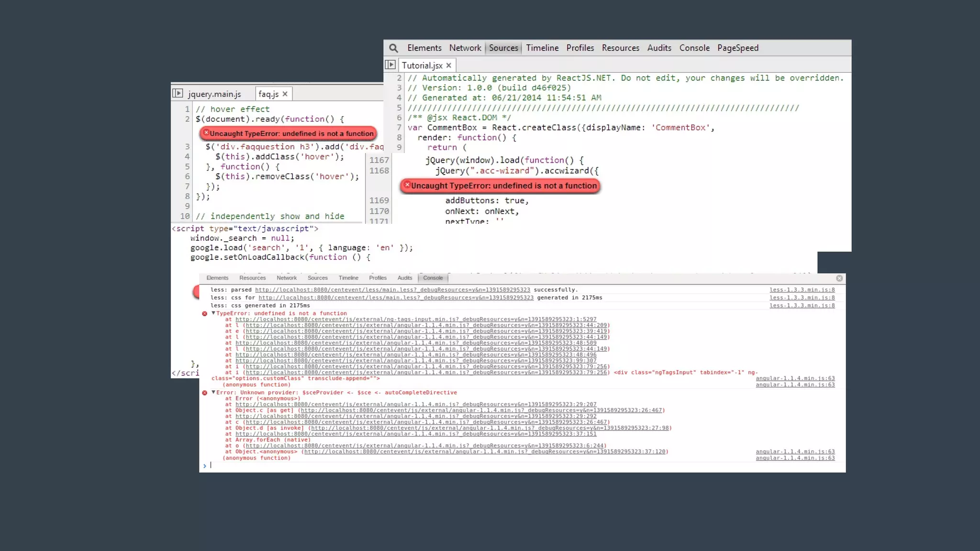
Task: Select jquery.main.js file tab
Action: tap(214, 94)
